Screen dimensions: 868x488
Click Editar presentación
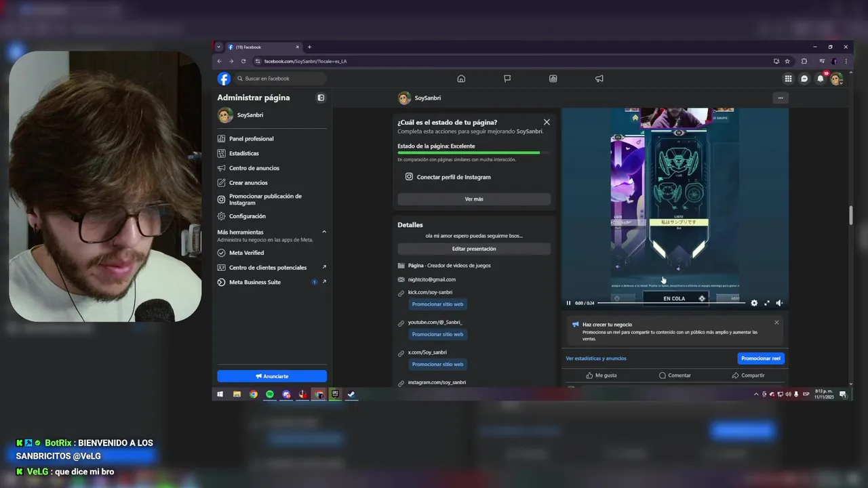tap(474, 249)
